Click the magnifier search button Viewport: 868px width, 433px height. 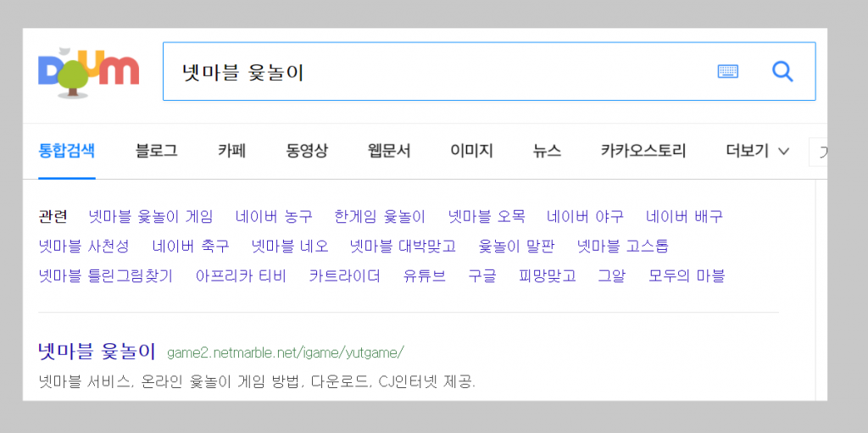(x=782, y=71)
